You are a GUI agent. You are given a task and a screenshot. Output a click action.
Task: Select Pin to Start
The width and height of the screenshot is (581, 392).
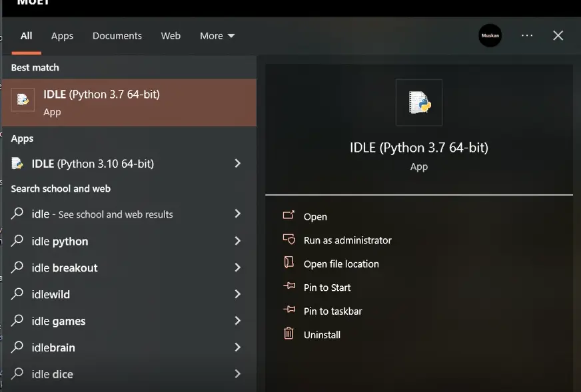coord(327,288)
